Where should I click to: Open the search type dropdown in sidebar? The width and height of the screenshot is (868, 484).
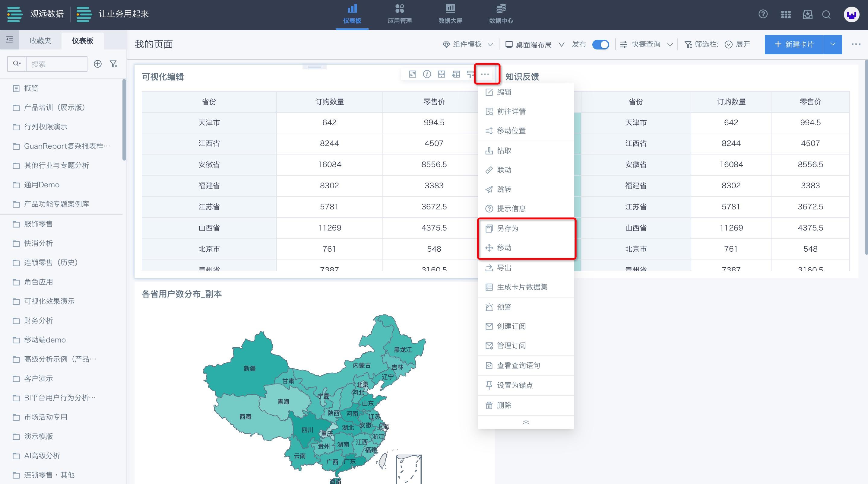coord(17,64)
